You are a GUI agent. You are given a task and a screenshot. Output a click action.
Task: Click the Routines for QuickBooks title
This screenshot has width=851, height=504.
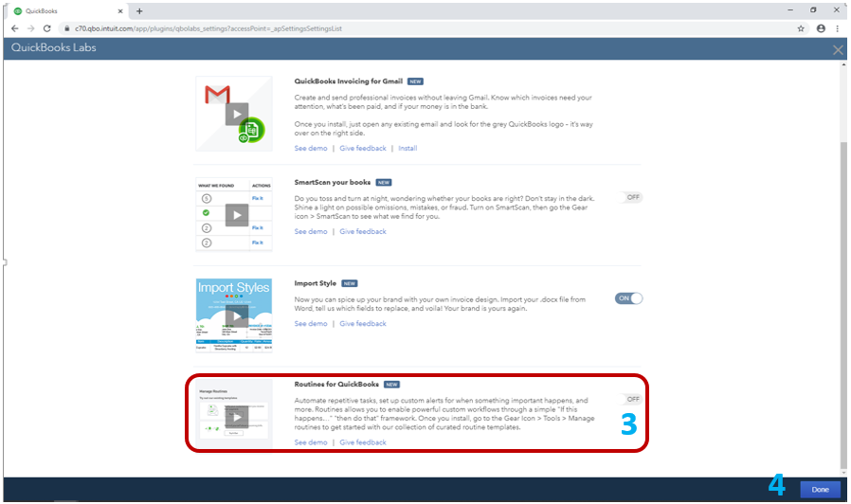coord(336,384)
